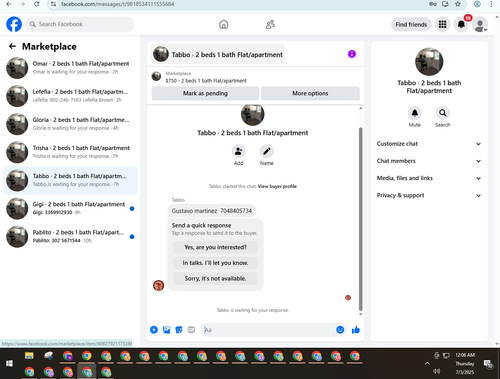Attach a photo using the image icon
500x379 pixels.
point(166,330)
